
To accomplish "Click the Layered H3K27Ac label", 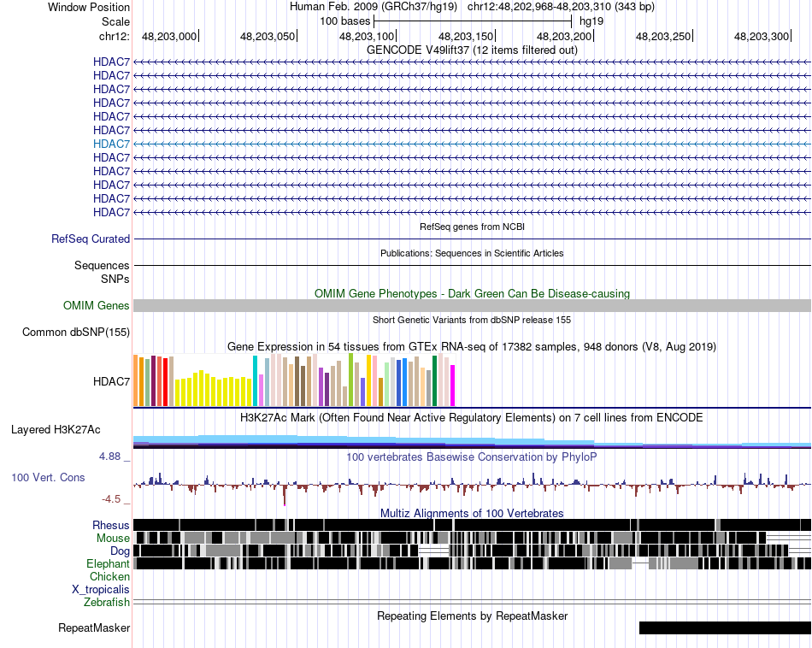I will coord(56,429).
